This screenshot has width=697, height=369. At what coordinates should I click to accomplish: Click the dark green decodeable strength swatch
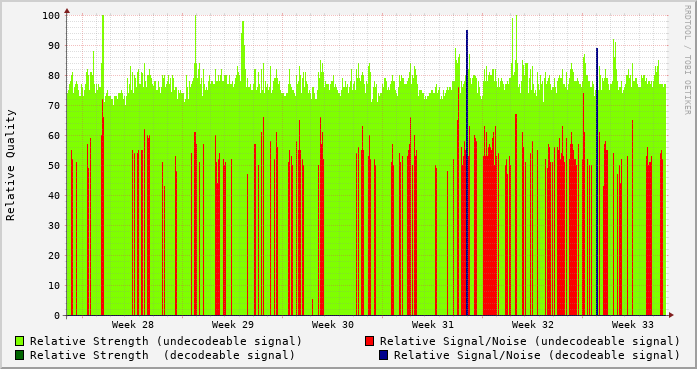click(20, 355)
